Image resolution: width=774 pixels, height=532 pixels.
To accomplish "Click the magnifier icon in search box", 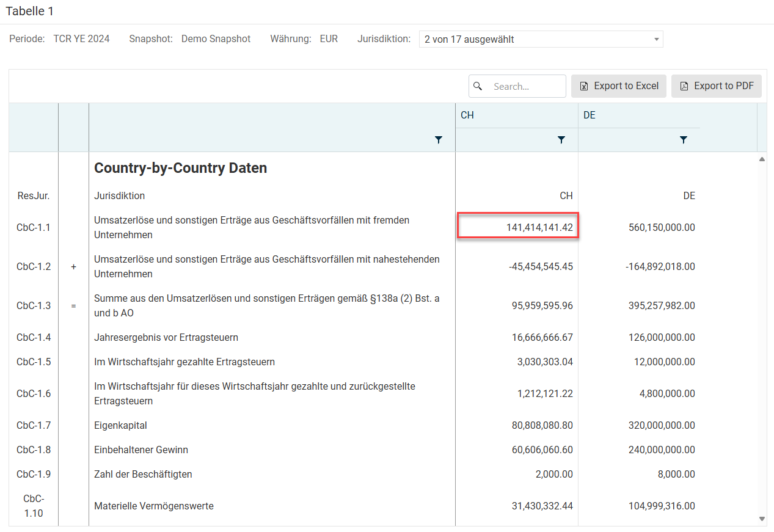I will (478, 86).
